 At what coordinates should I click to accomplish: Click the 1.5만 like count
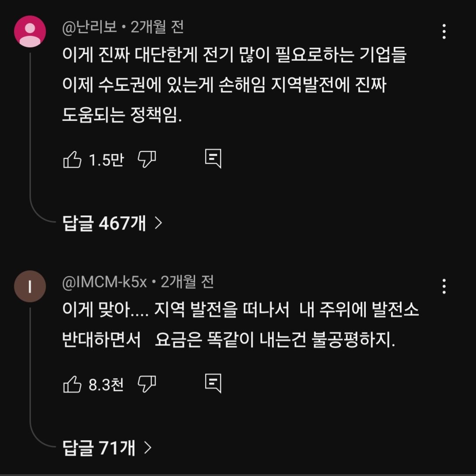tap(106, 160)
